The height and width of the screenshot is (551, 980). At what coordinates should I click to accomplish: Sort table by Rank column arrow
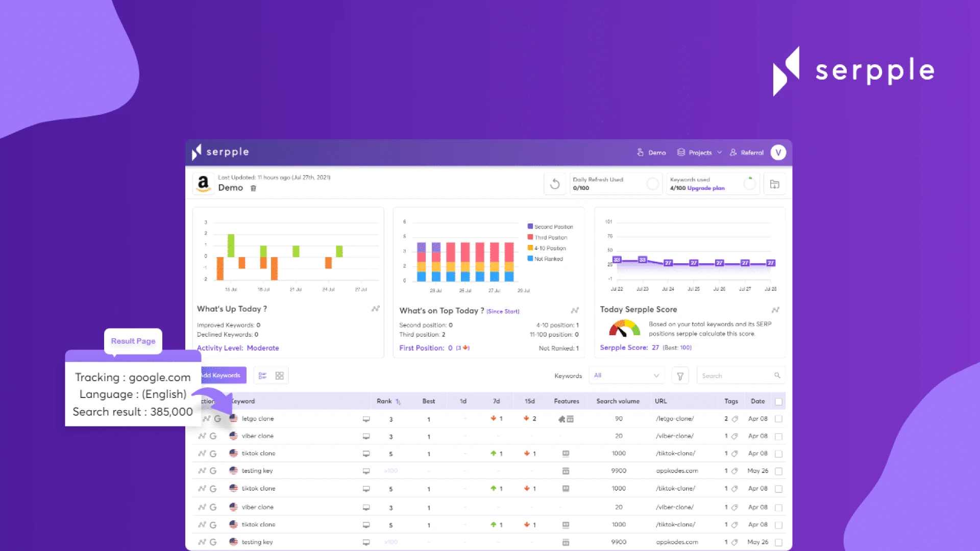(397, 402)
